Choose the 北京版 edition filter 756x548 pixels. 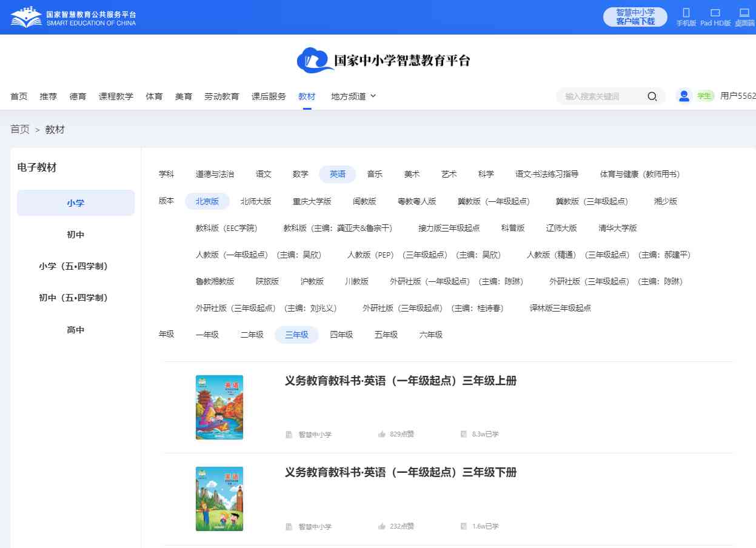pos(207,201)
